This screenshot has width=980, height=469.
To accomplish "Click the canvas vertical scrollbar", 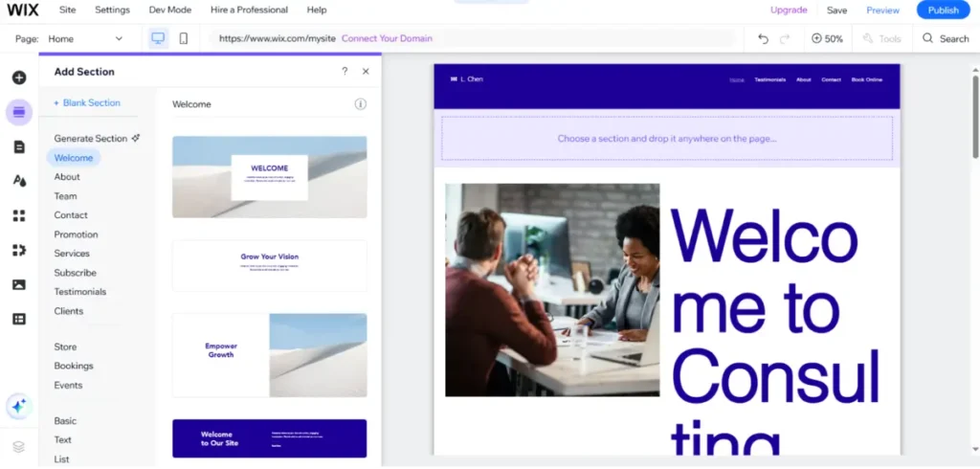I will [x=974, y=115].
